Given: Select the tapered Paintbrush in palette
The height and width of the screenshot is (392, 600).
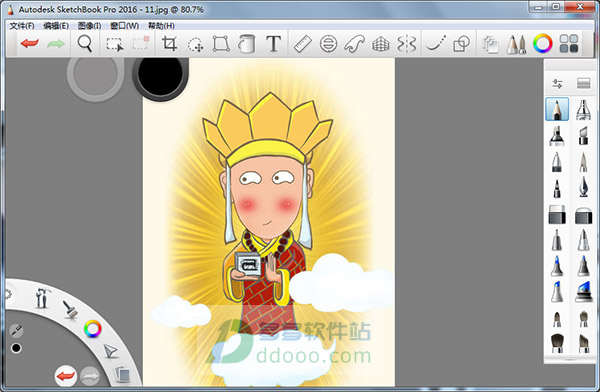Looking at the screenshot, I should 583,162.
